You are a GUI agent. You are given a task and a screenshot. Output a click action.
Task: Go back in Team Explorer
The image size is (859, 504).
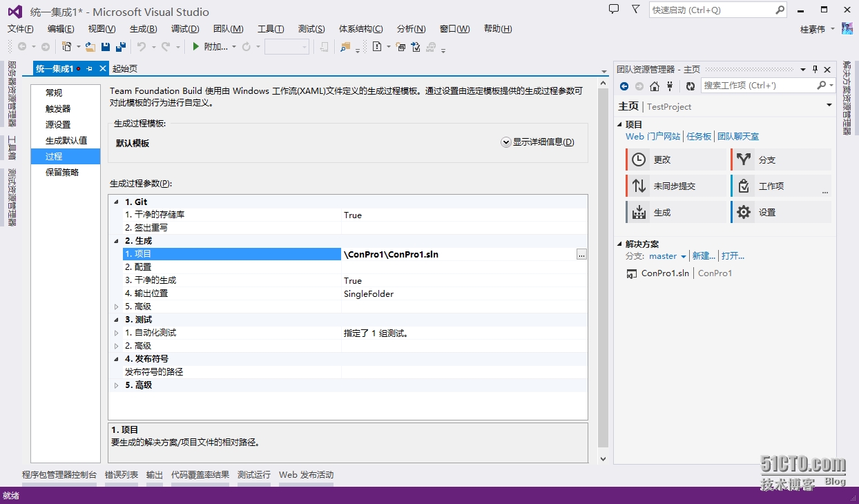click(624, 86)
